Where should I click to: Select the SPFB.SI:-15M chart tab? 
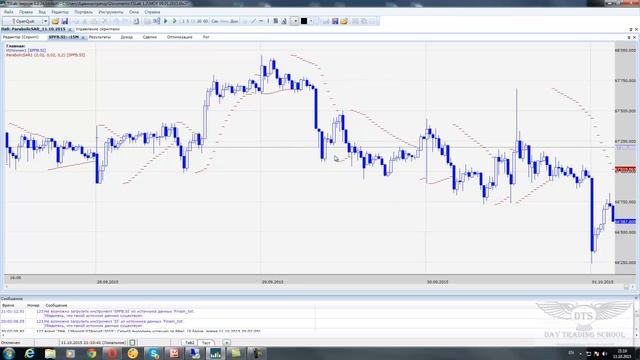(x=64, y=37)
